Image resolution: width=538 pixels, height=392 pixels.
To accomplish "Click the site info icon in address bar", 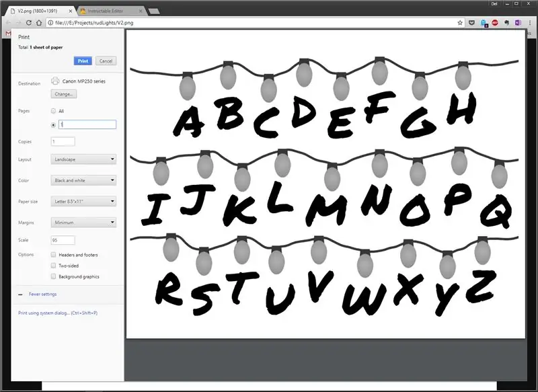I will click(50, 23).
